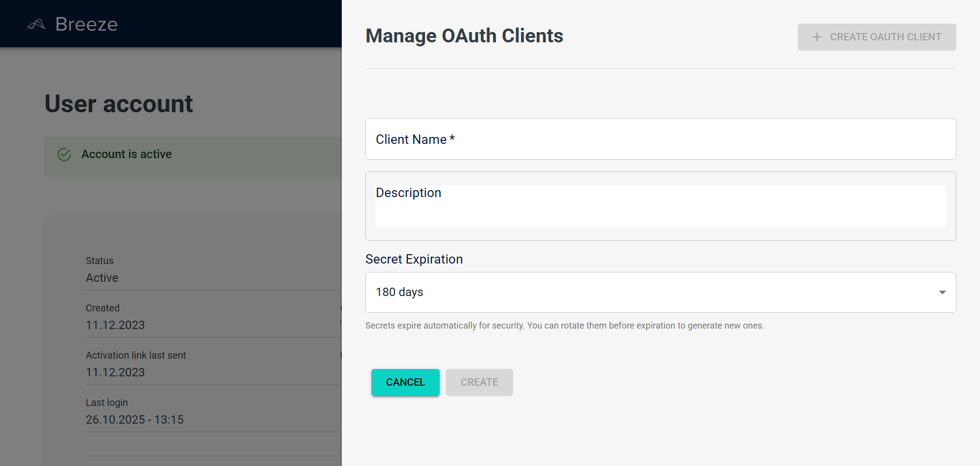The height and width of the screenshot is (466, 980).
Task: Click the plus icon on Create OAuth Client
Action: click(x=817, y=37)
